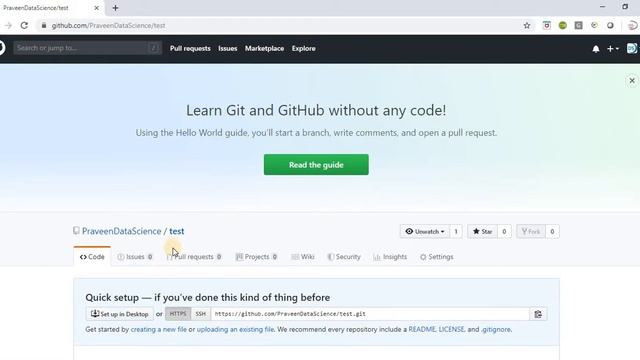
Task: Click the Read the guide button
Action: (x=316, y=164)
